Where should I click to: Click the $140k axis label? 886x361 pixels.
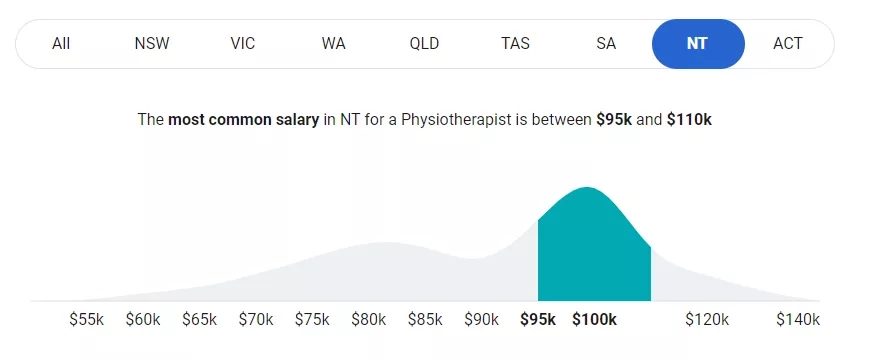click(x=798, y=320)
